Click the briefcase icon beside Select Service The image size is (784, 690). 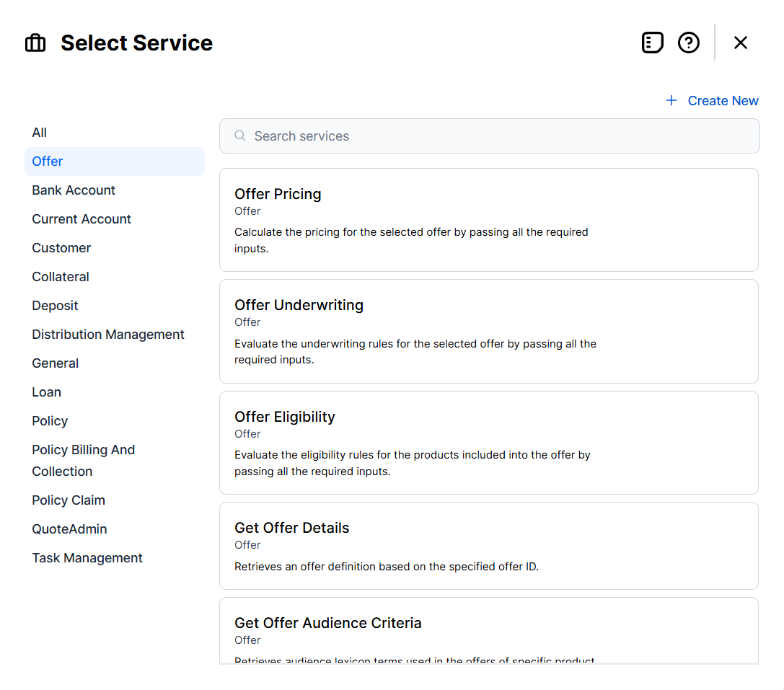(x=35, y=43)
